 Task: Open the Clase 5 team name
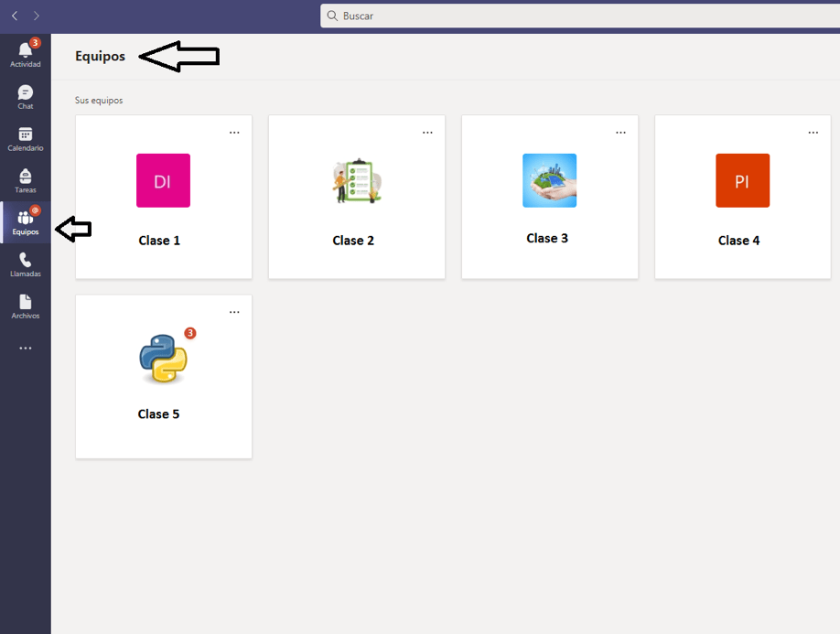pos(158,414)
